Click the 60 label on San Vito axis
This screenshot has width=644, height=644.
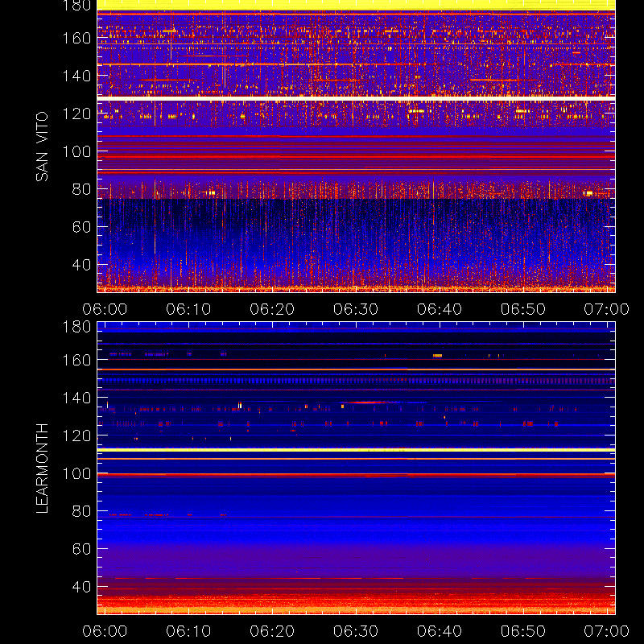point(81,227)
